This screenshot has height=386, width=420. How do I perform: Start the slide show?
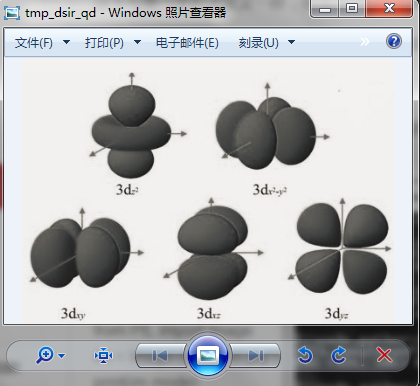pyautogui.click(x=208, y=355)
